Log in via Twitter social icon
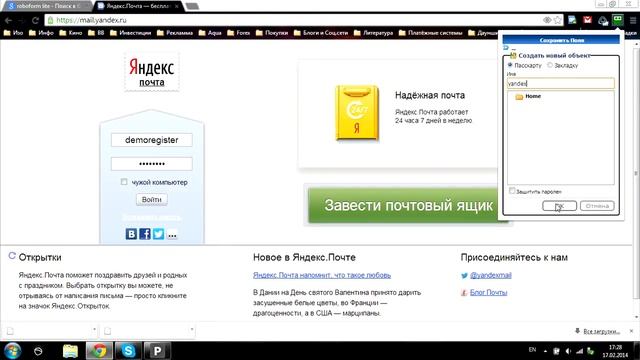The image size is (640, 360). [x=158, y=234]
